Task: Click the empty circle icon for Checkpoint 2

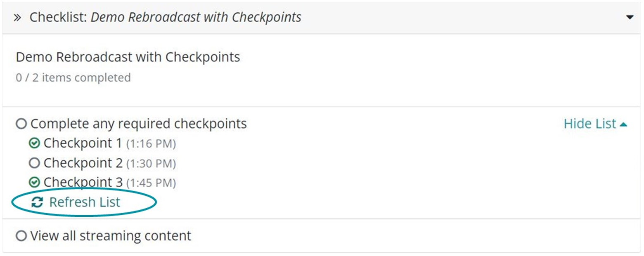Action: coord(34,163)
